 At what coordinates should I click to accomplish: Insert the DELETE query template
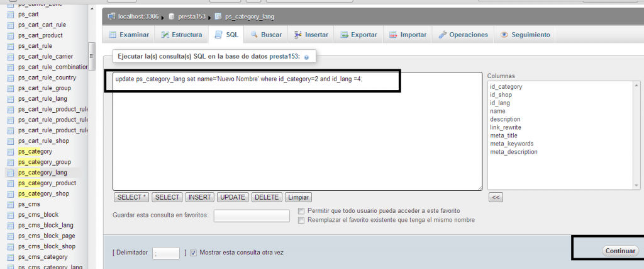pos(267,197)
